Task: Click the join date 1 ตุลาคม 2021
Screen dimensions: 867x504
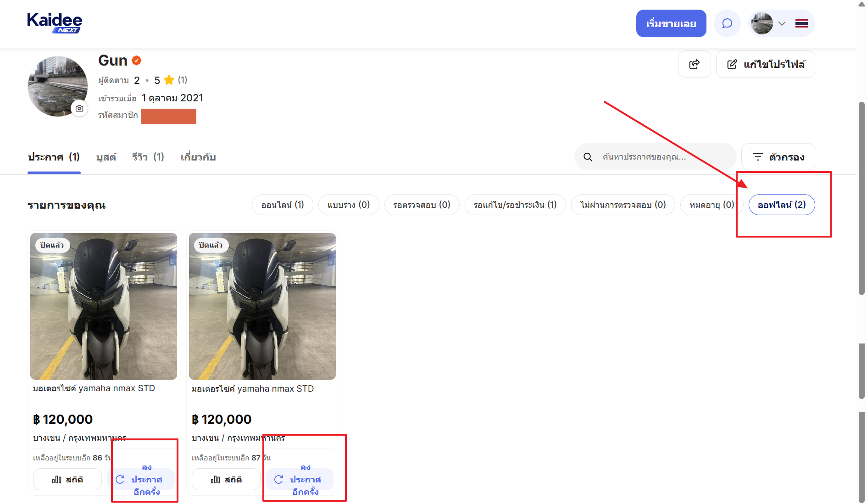Action: click(172, 98)
